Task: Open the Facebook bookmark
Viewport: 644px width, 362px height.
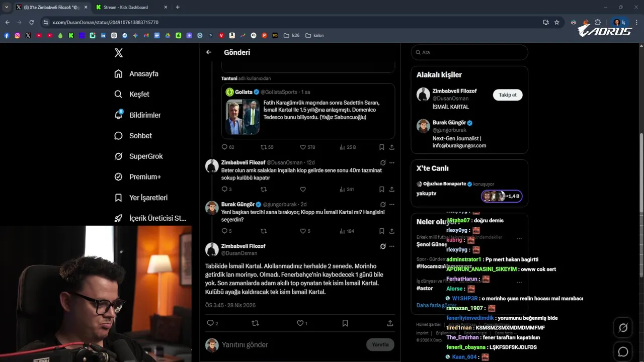Action: click(x=7, y=36)
